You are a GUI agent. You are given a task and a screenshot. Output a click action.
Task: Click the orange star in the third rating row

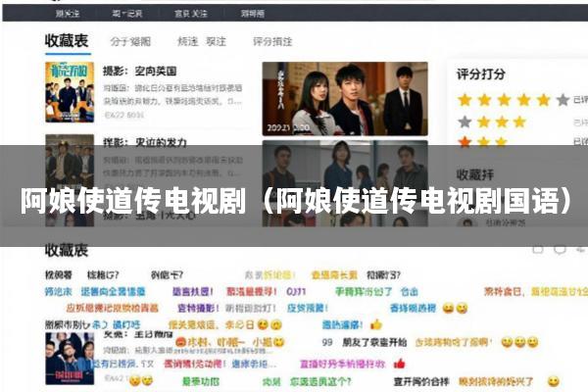pyautogui.click(x=465, y=142)
